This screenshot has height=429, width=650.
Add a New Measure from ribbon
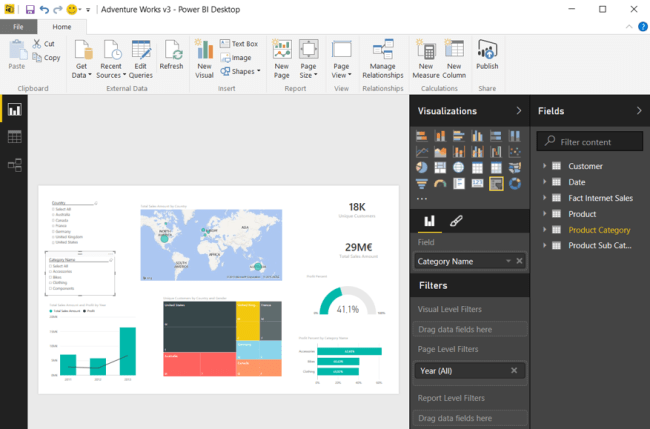[x=427, y=58]
